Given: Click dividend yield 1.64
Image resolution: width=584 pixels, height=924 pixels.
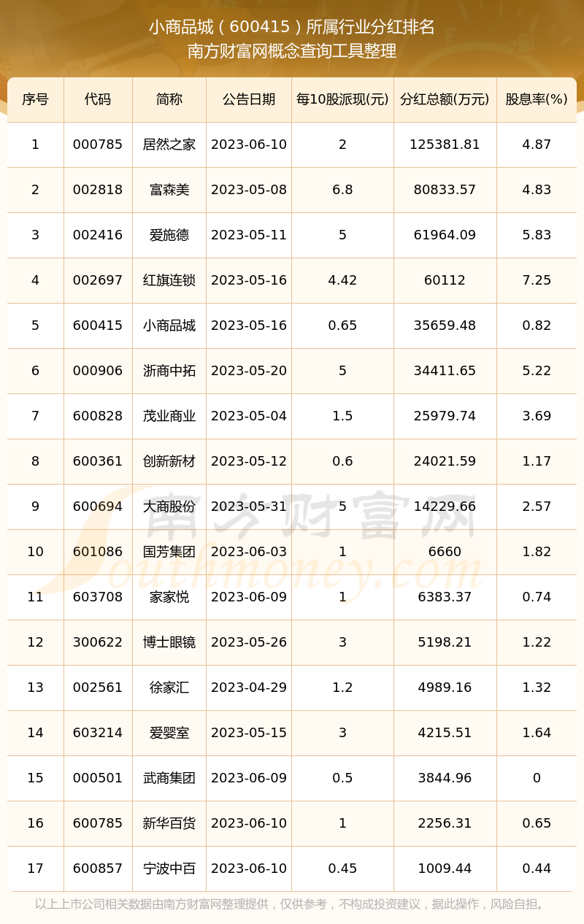Looking at the screenshot, I should pos(537,733).
